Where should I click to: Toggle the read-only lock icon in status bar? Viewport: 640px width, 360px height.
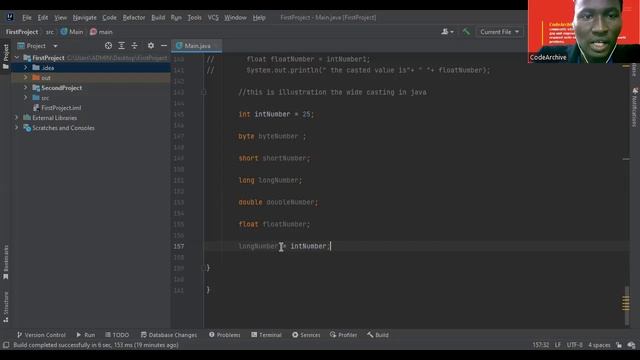(x=619, y=345)
